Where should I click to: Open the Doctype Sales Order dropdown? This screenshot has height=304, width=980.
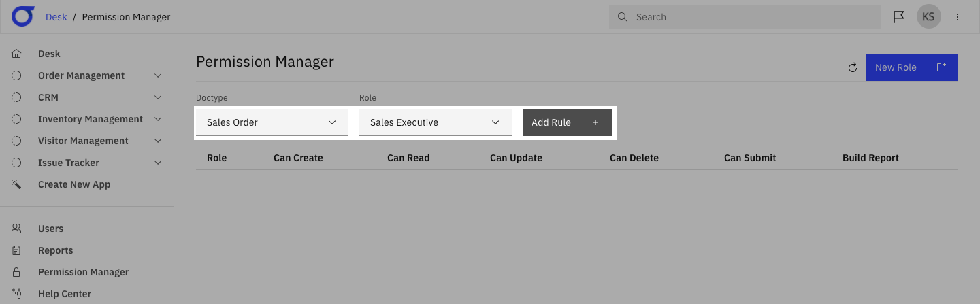click(x=272, y=122)
